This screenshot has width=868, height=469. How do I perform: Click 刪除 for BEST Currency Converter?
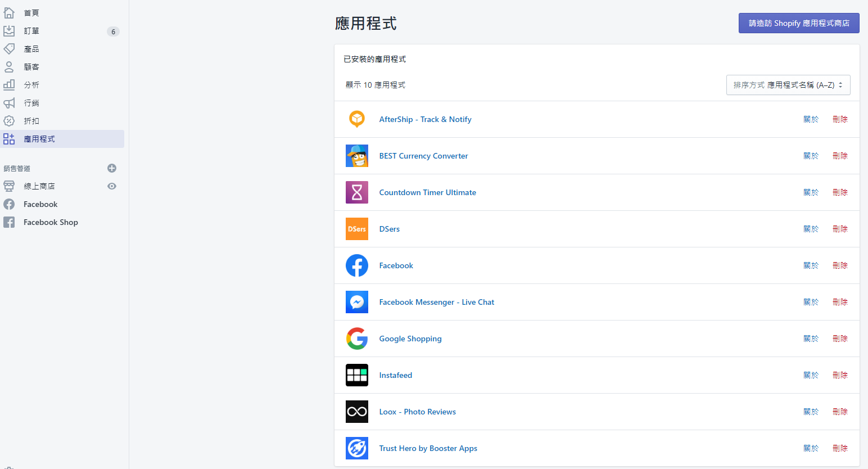[840, 156]
